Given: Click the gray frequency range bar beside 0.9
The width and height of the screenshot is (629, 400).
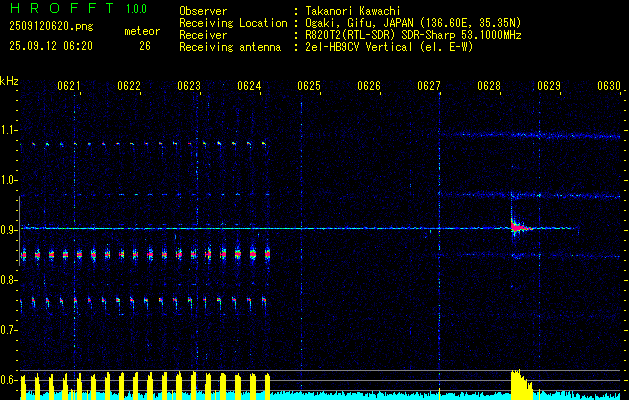Looking at the screenshot, I should [19, 231].
